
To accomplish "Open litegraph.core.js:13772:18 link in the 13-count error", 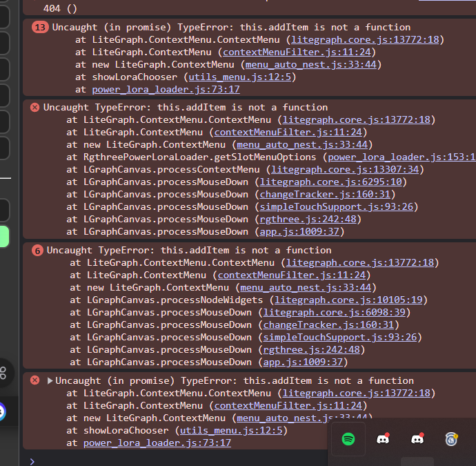I will 365,40.
